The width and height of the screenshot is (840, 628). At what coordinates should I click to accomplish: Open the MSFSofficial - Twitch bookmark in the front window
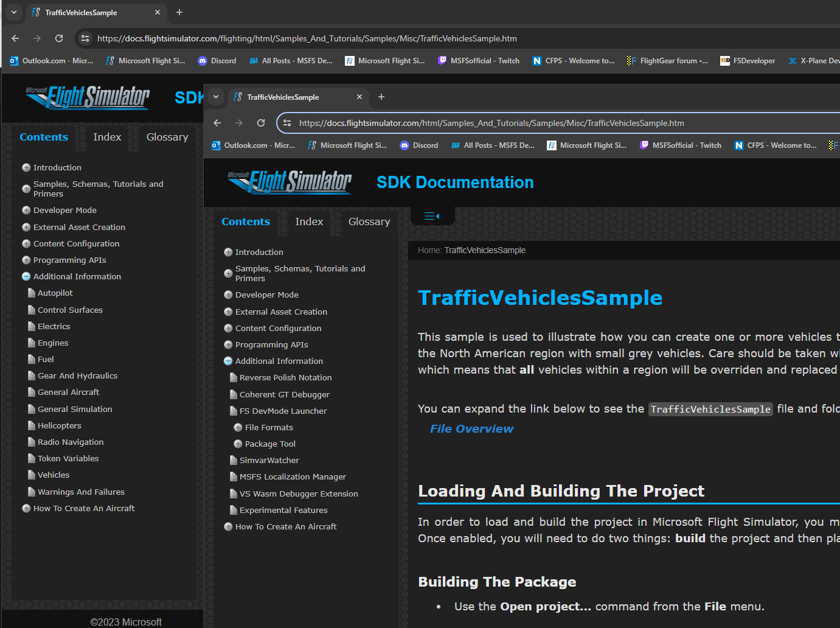[x=680, y=145]
